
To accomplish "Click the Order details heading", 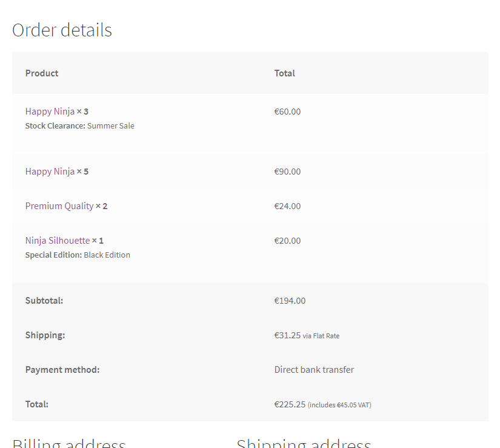I will click(62, 30).
